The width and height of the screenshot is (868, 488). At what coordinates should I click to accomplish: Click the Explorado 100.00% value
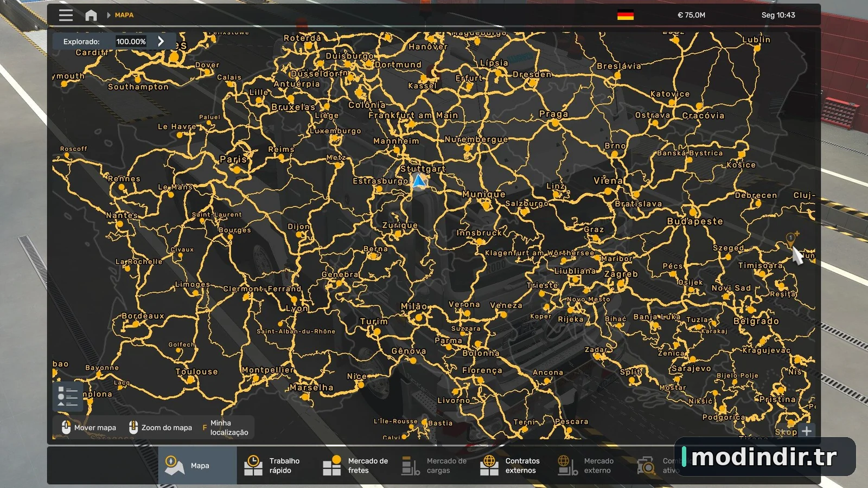(131, 41)
